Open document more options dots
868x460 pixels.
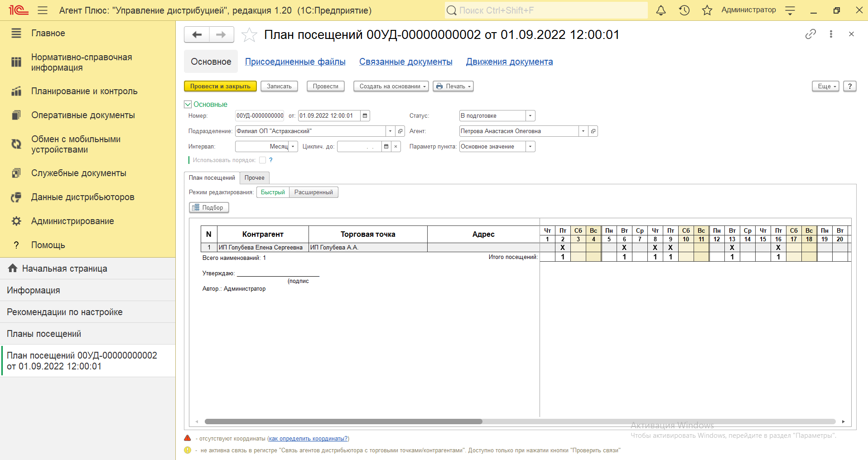click(831, 34)
